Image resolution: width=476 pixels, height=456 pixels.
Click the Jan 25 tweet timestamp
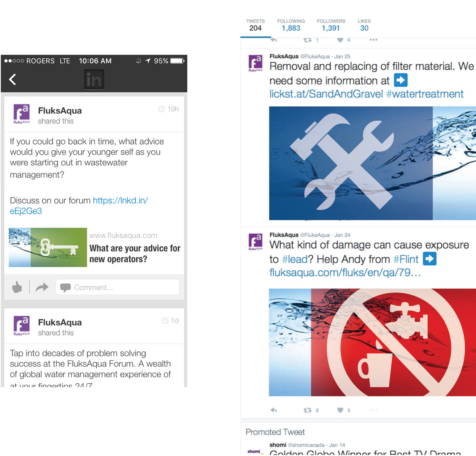[x=342, y=56]
